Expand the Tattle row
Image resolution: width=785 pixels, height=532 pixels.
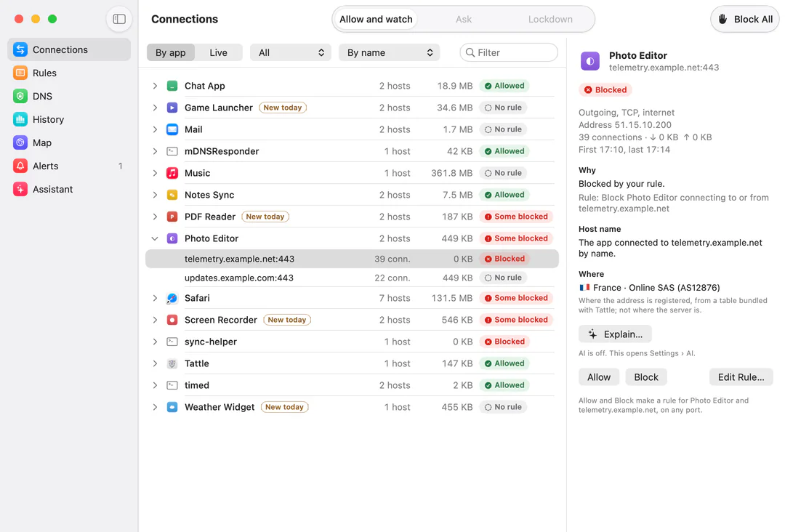[155, 364]
